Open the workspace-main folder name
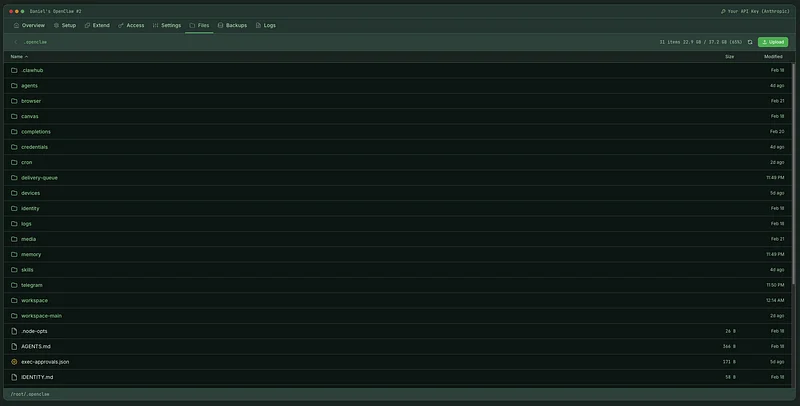Viewport: 800px width, 406px height. pyautogui.click(x=41, y=316)
